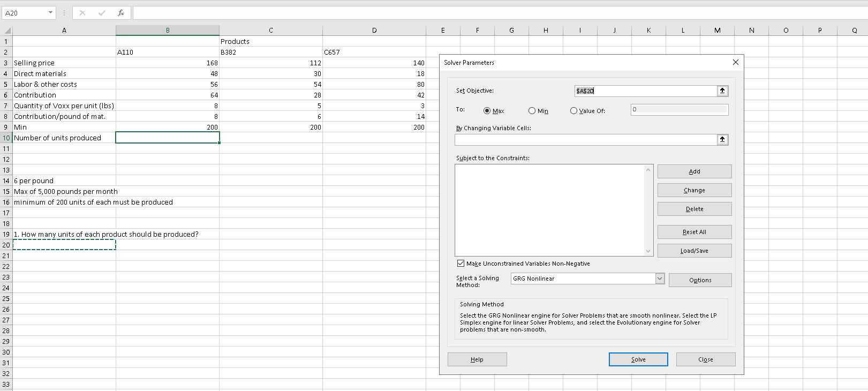Screen dimensions: 868x391
Task: Select row 20 header
Action: 6,245
